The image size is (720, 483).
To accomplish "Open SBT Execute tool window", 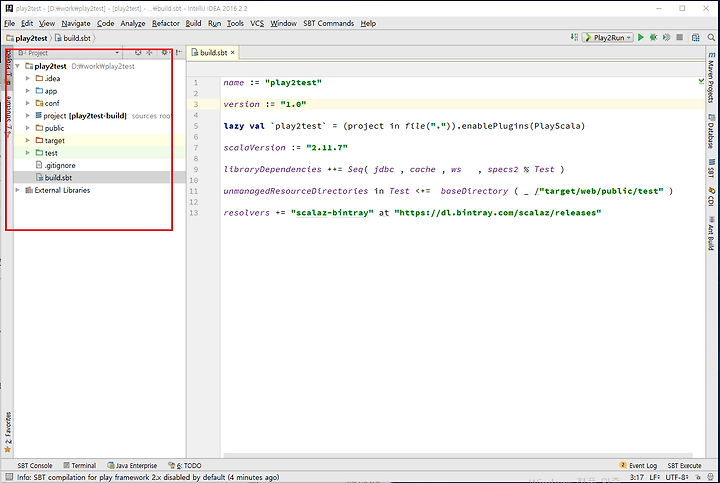I will (684, 466).
